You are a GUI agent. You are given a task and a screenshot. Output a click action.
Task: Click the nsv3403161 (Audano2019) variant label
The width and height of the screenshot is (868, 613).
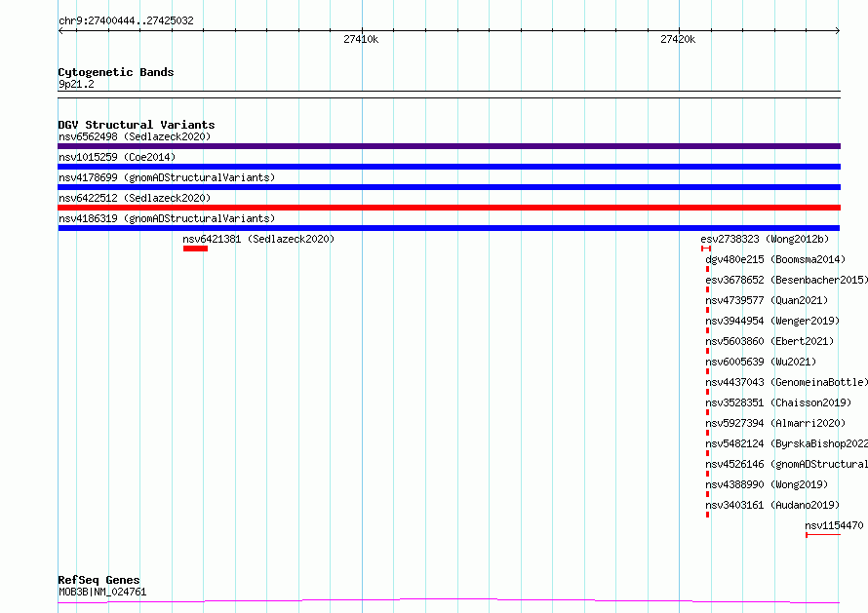point(772,505)
